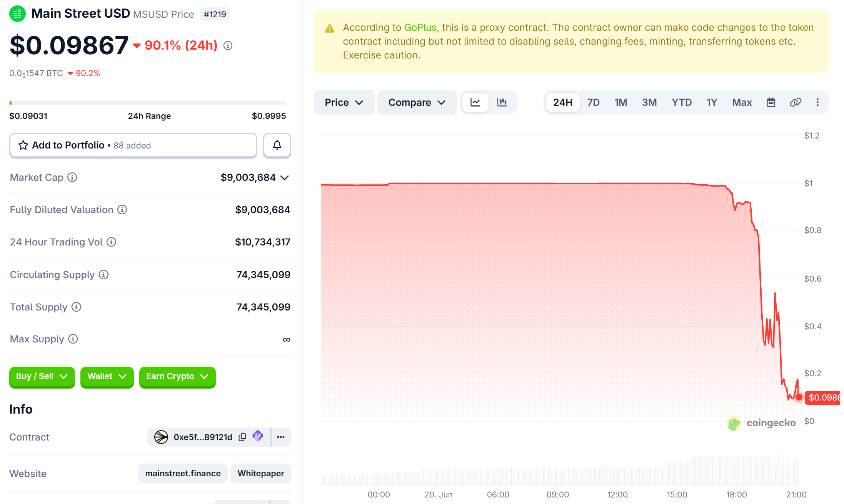Click the 24h range progress bar
The height and width of the screenshot is (504, 844).
[148, 103]
